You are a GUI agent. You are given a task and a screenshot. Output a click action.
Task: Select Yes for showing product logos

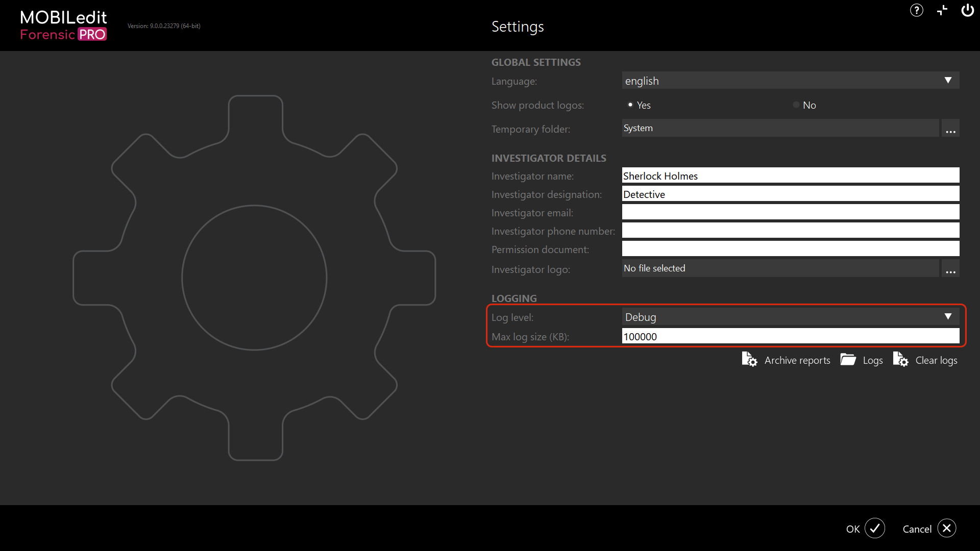point(630,104)
